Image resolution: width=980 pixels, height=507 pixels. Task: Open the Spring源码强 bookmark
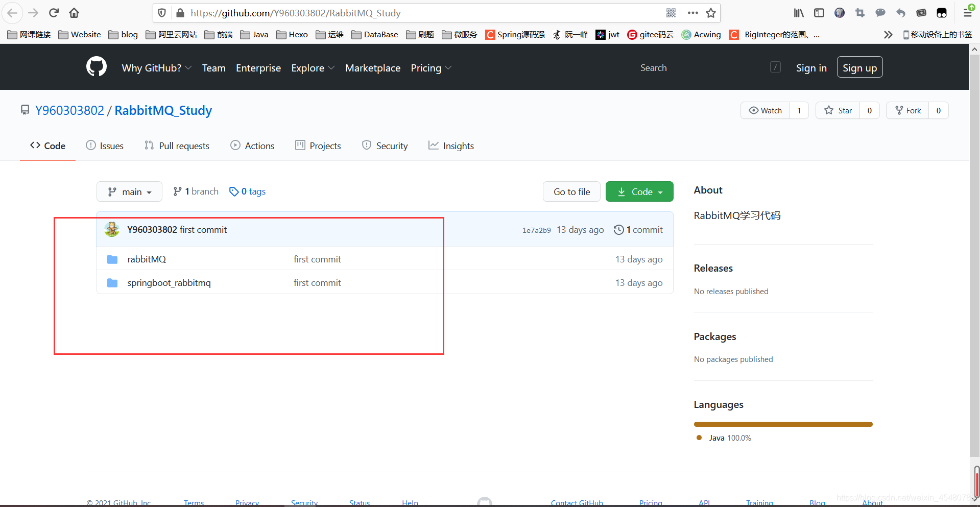[x=515, y=34]
